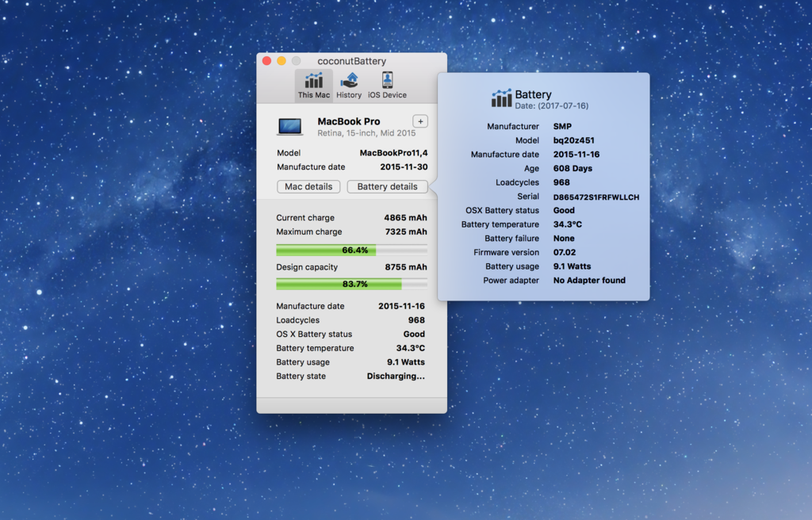Switch to the iOS Device tab
The width and height of the screenshot is (812, 520).
click(x=387, y=86)
